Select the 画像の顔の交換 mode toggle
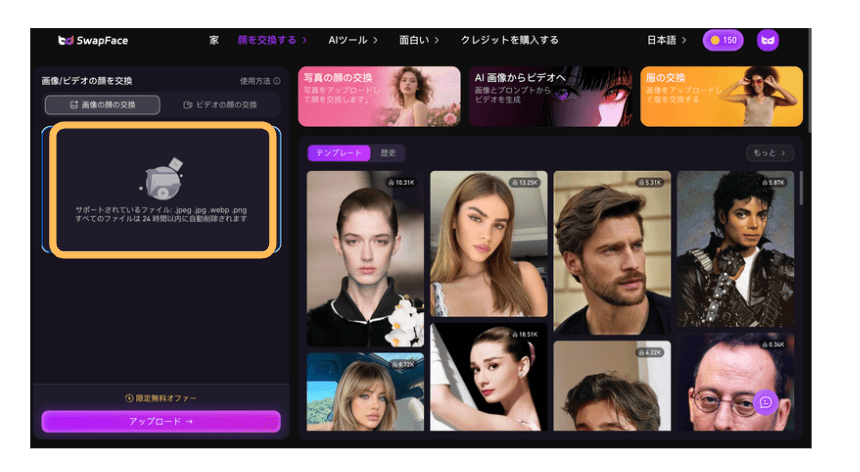The height and width of the screenshot is (472, 860). click(x=102, y=104)
